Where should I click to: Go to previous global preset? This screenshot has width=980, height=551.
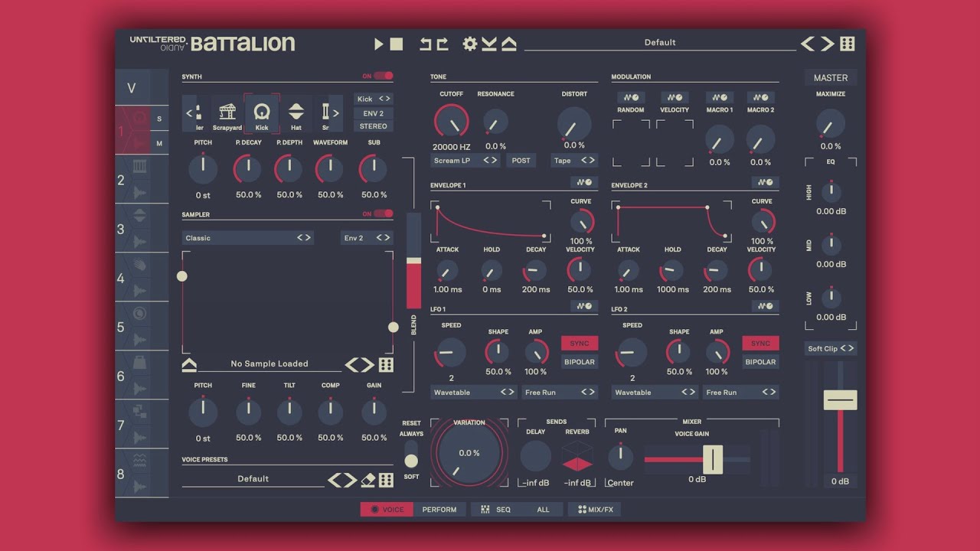[x=808, y=44]
